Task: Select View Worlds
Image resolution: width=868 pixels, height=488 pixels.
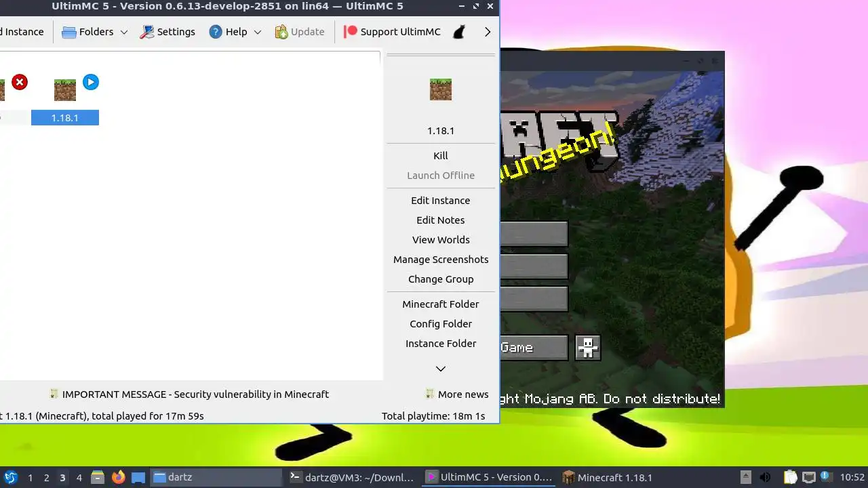Action: [441, 240]
